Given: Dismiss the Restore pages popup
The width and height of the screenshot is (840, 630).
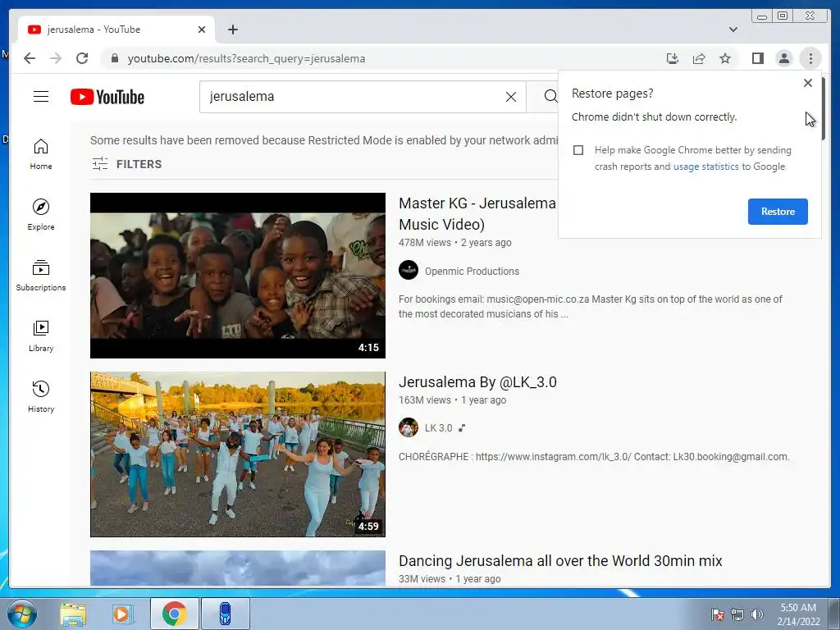Looking at the screenshot, I should [x=808, y=83].
